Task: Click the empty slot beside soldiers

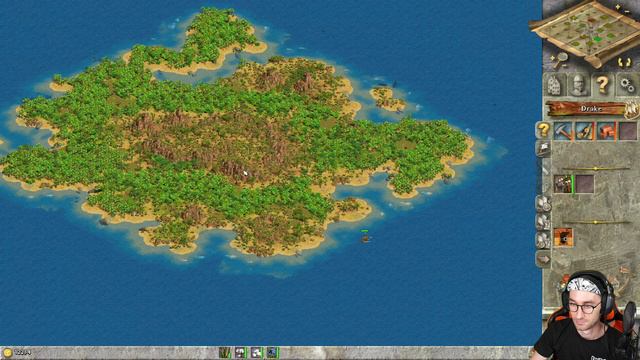Action: tap(584, 184)
